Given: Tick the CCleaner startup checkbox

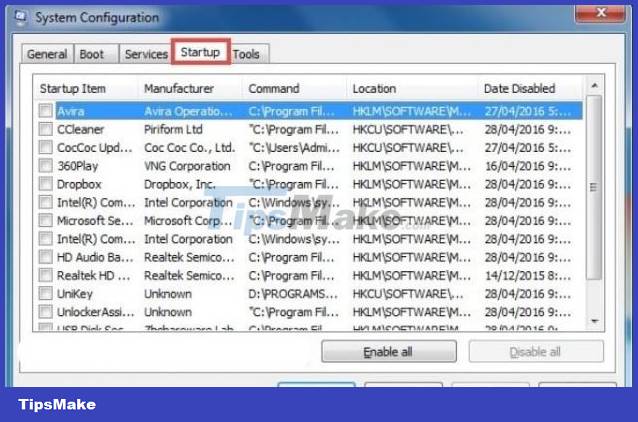Looking at the screenshot, I should (x=46, y=129).
